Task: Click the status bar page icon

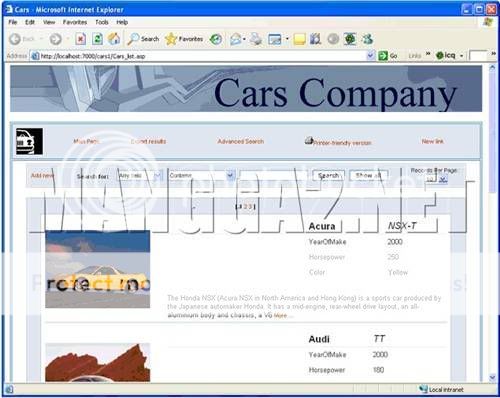Action: tap(9, 389)
